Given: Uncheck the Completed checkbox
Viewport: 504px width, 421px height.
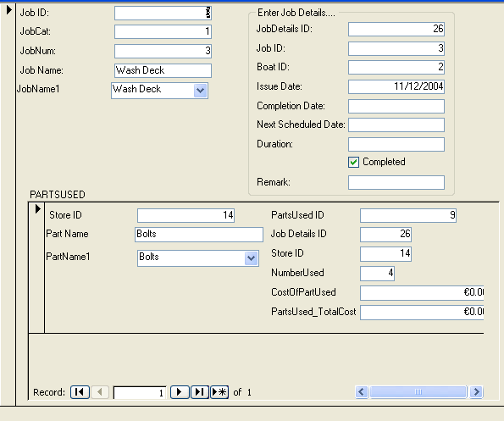Looking at the screenshot, I should [353, 162].
